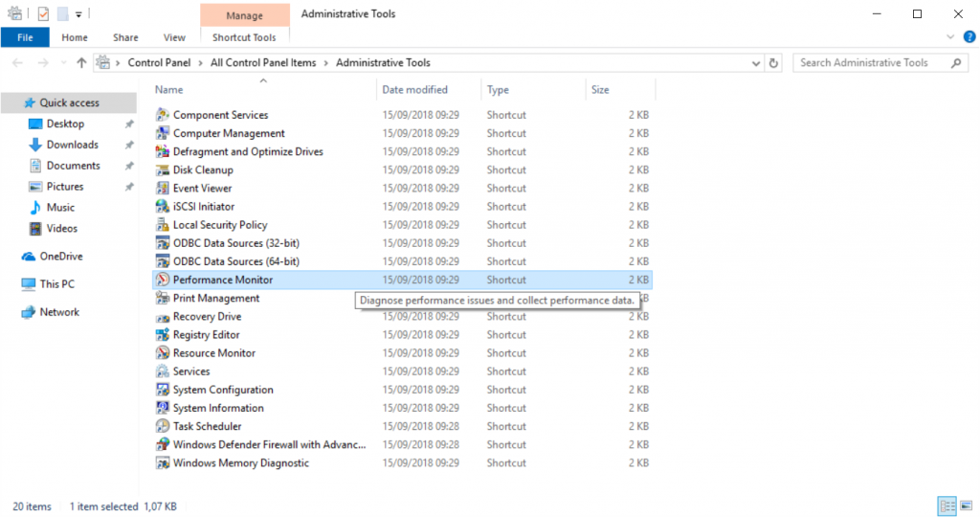
Task: Click the Event Viewer icon
Action: 163,188
